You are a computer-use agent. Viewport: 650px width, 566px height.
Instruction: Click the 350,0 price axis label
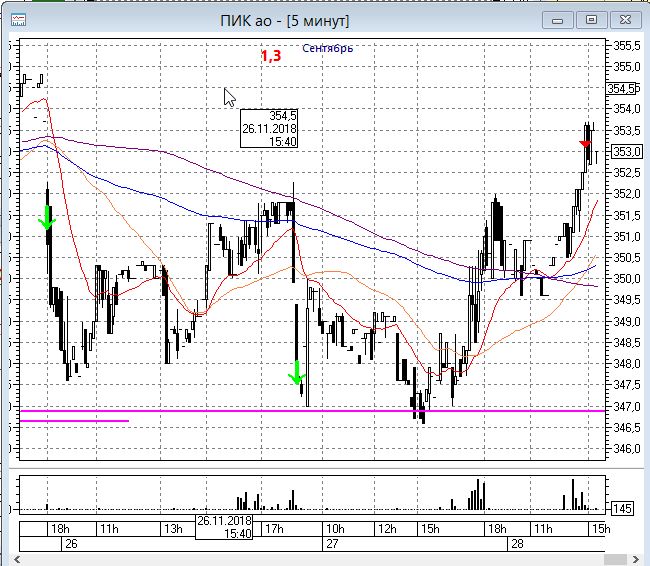point(627,279)
